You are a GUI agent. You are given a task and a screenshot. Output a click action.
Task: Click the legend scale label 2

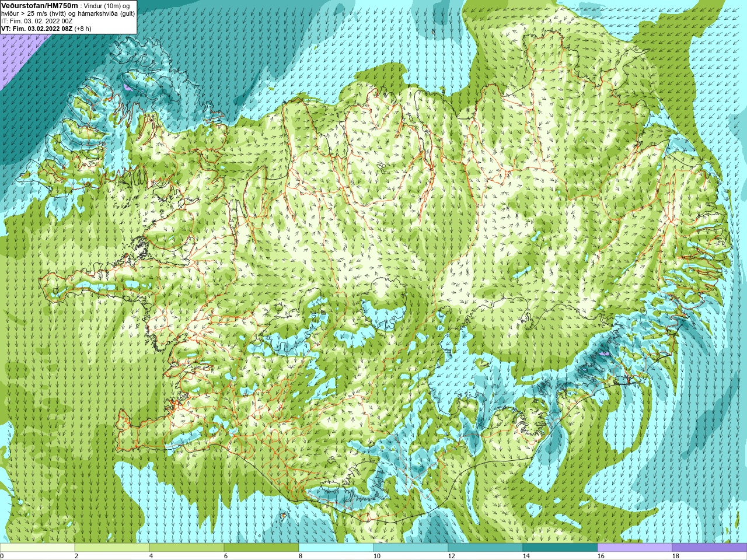tap(76, 556)
